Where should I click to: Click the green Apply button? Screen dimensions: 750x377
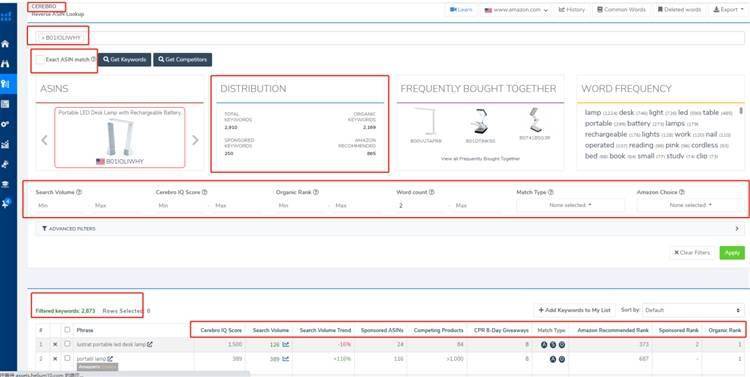(x=732, y=253)
